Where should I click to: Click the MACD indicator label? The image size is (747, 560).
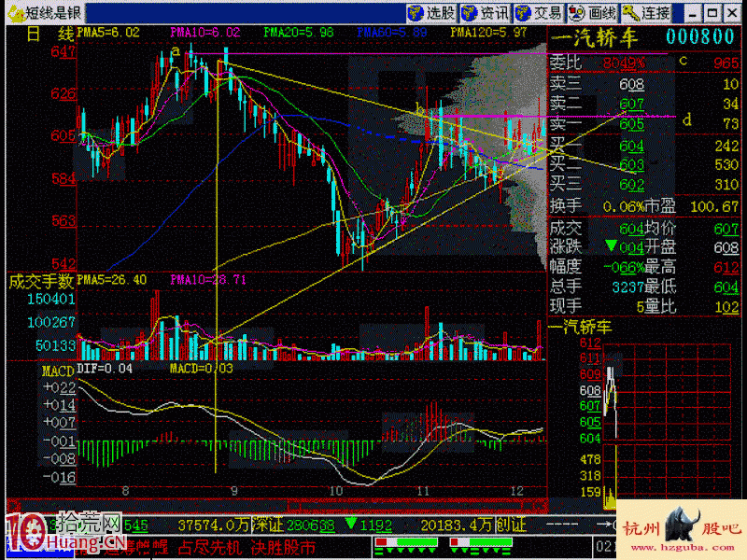pos(57,370)
